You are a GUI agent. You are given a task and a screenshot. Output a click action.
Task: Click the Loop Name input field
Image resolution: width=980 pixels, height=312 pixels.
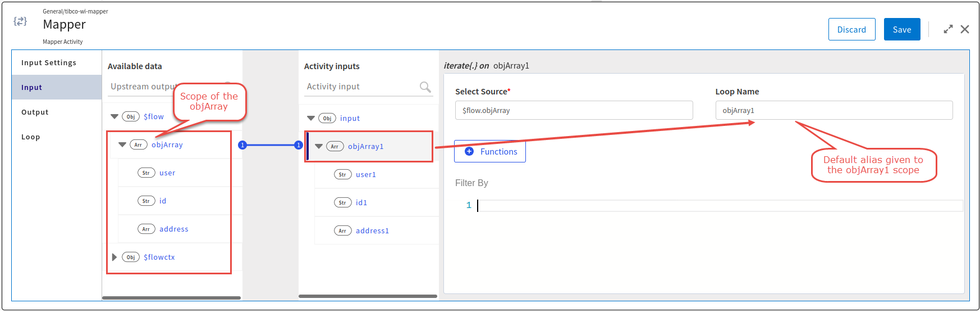point(834,110)
